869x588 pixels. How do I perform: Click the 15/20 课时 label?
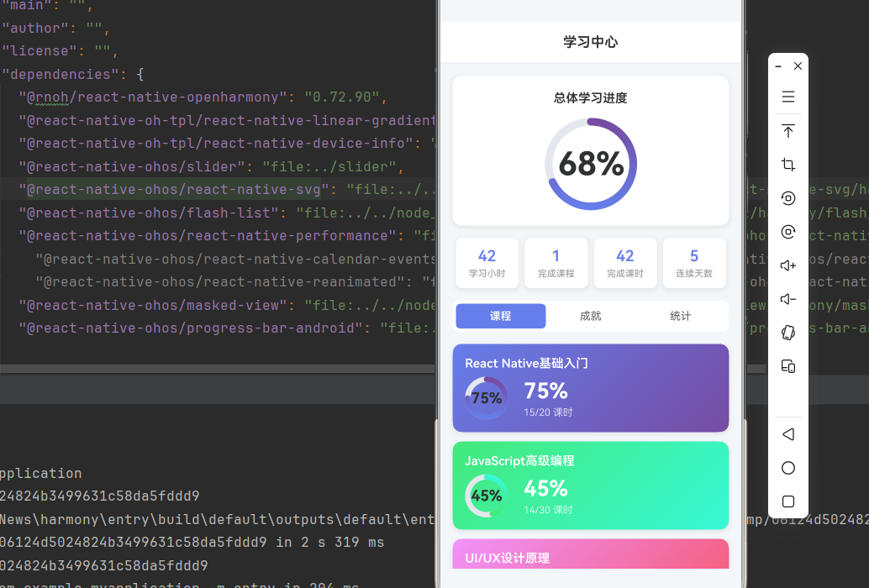point(548,412)
